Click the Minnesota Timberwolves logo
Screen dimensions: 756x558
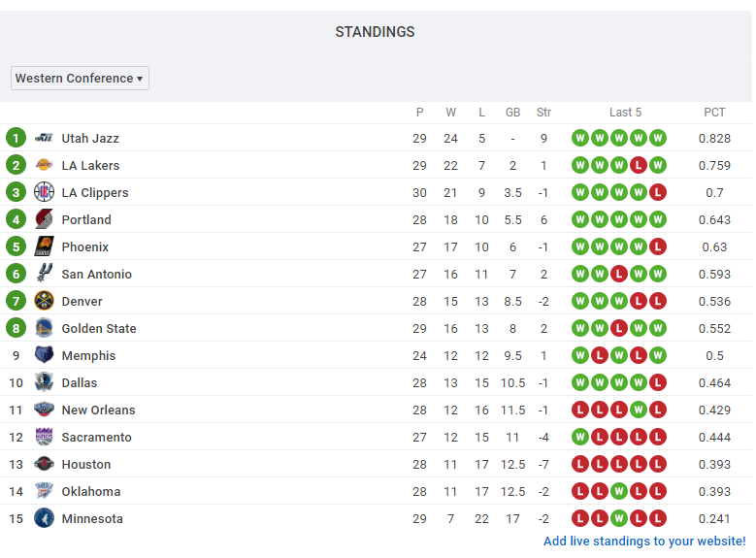(44, 518)
